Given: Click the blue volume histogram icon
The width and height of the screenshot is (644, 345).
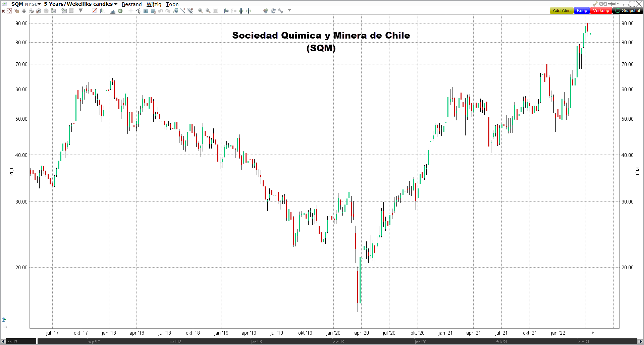Looking at the screenshot, I should click(113, 11).
